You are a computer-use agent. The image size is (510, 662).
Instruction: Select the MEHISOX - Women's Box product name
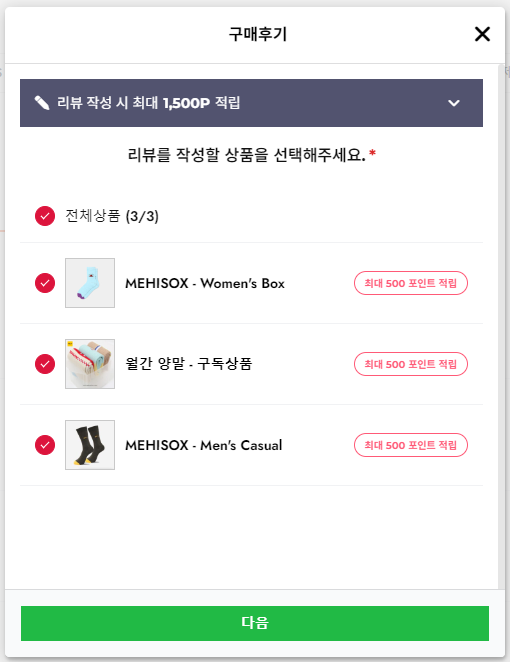[205, 283]
